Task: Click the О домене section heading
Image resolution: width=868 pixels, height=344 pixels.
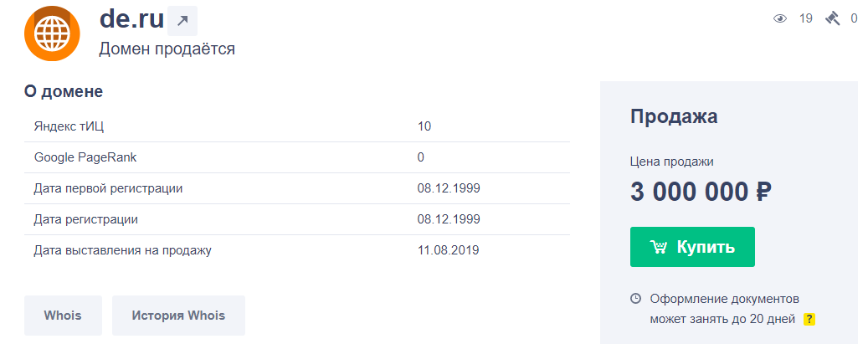Action: (x=64, y=92)
